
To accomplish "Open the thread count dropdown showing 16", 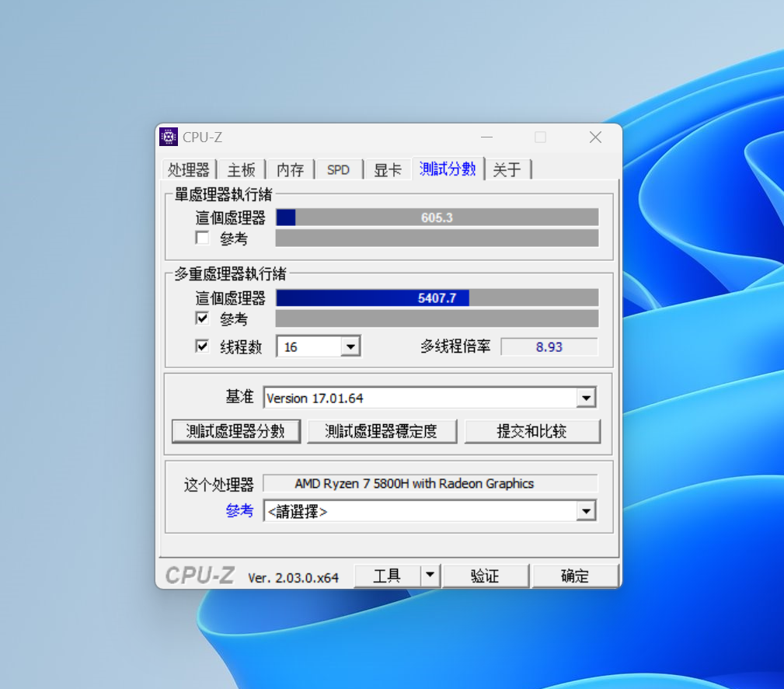I will point(350,346).
